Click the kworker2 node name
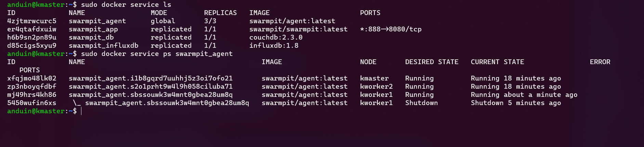The height and width of the screenshot is (147, 644). click(376, 87)
